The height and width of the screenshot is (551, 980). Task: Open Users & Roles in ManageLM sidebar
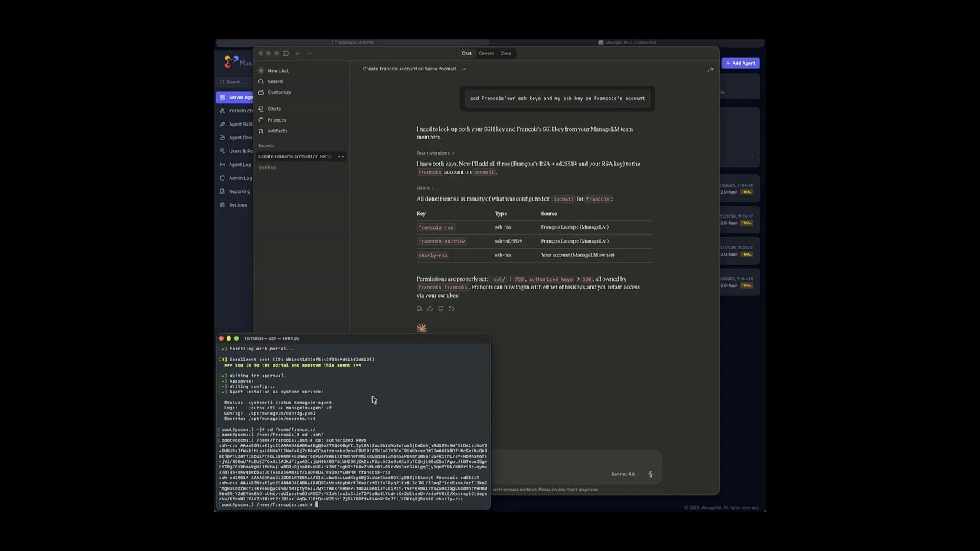[x=235, y=151]
